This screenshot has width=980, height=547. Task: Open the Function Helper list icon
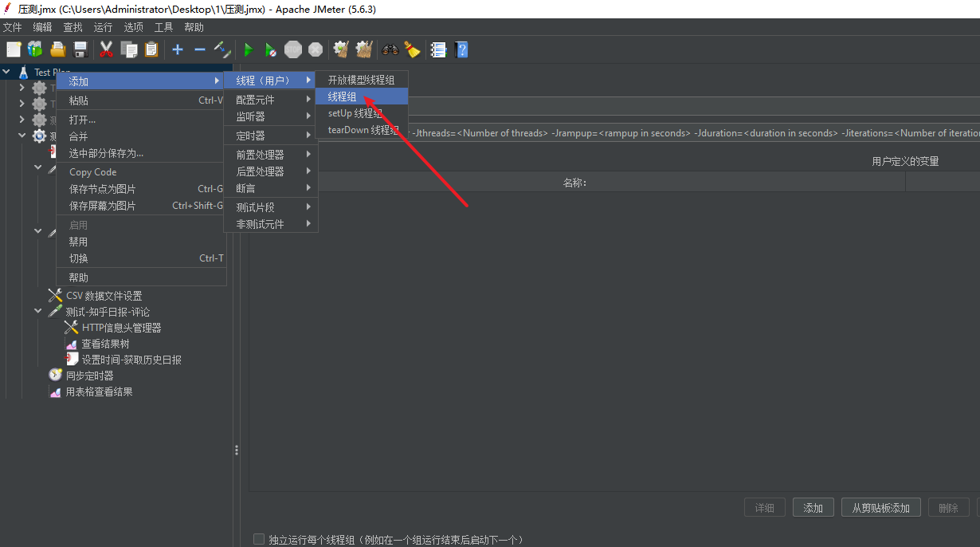438,49
